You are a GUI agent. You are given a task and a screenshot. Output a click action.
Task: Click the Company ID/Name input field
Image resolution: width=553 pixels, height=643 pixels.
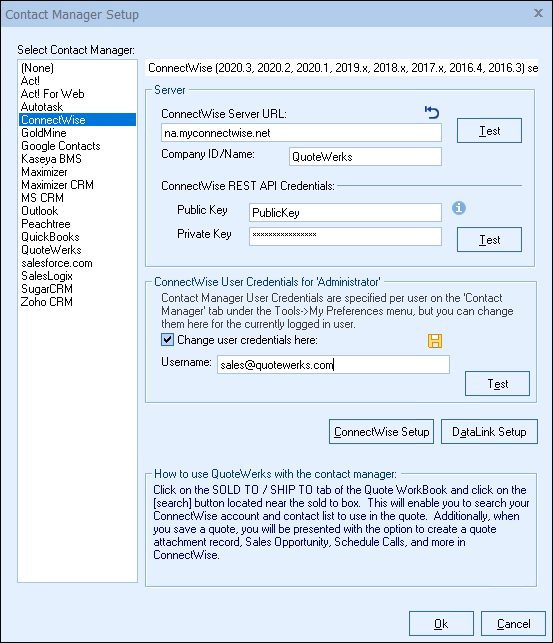click(x=365, y=157)
